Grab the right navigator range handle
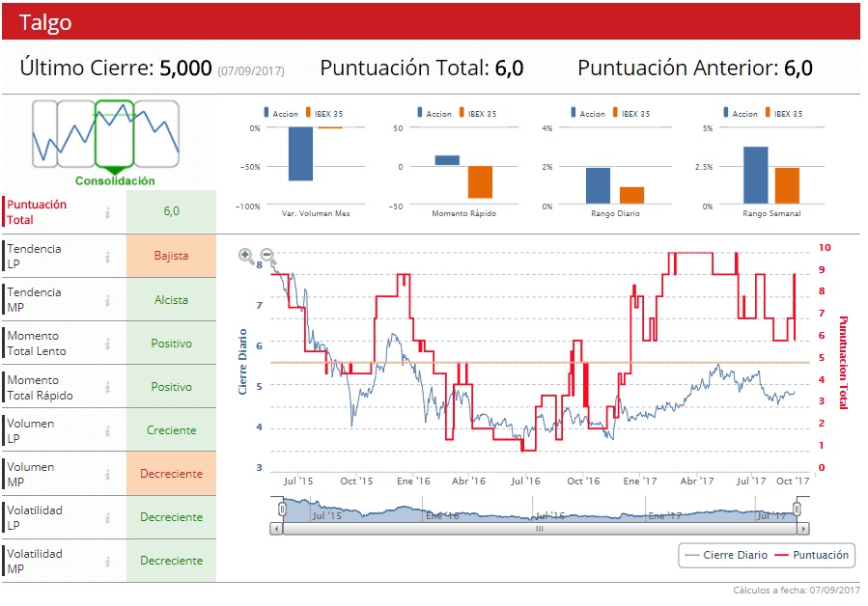The height and width of the screenshot is (606, 868). tap(798, 509)
